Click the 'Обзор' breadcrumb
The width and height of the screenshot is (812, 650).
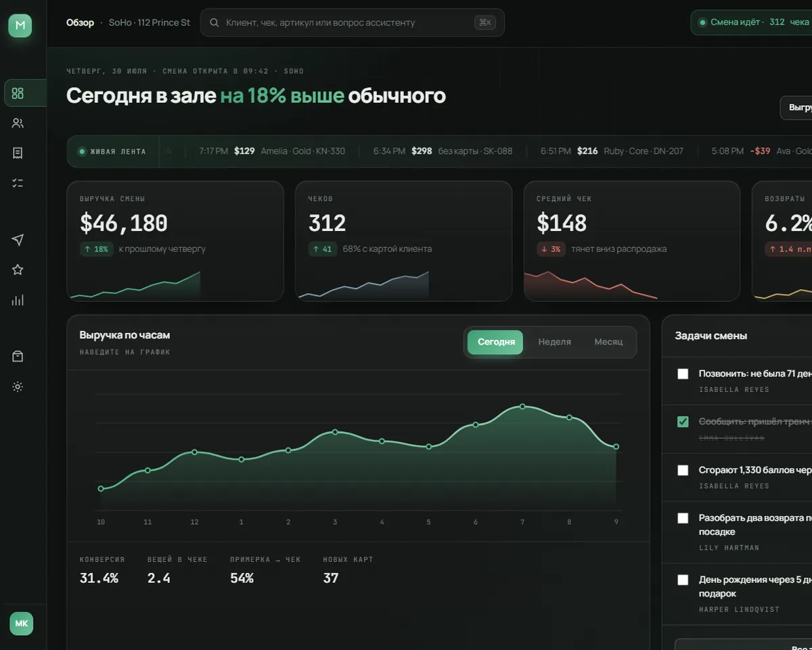[80, 22]
